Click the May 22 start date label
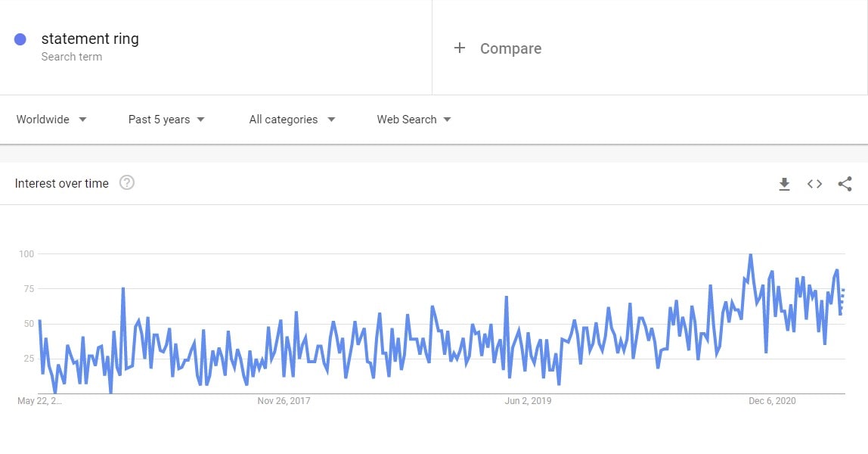868x454 pixels. 39,401
